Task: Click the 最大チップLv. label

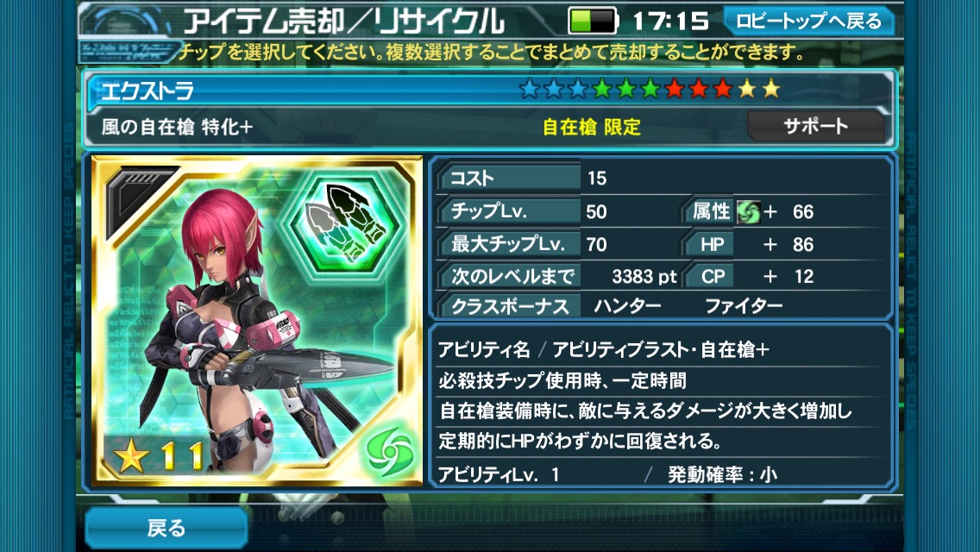Action: pyautogui.click(x=508, y=244)
